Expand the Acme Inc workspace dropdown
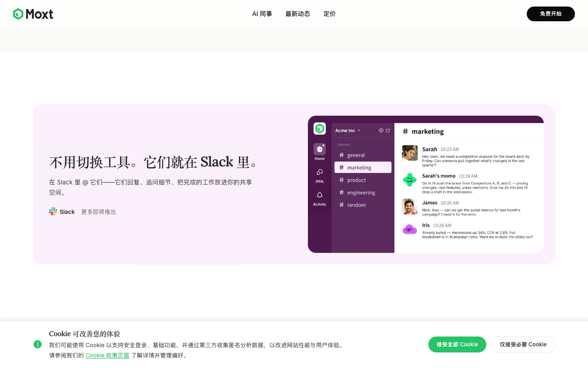This screenshot has height=368, width=588. coord(348,130)
